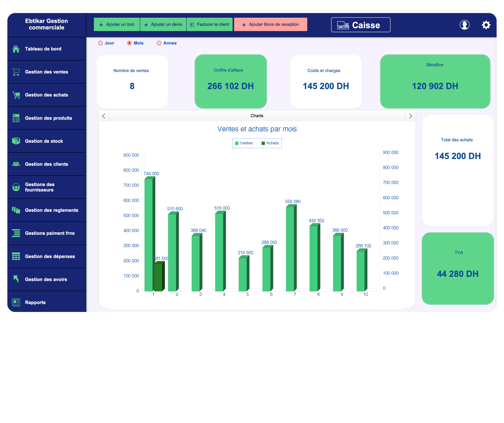Click the Chiffre d'affaire card

click(x=231, y=81)
